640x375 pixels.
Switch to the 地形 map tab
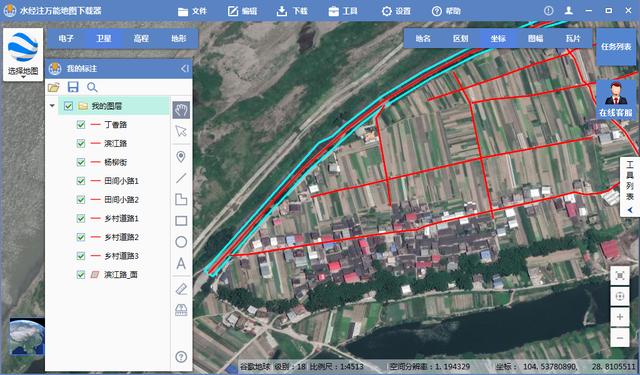coord(179,39)
